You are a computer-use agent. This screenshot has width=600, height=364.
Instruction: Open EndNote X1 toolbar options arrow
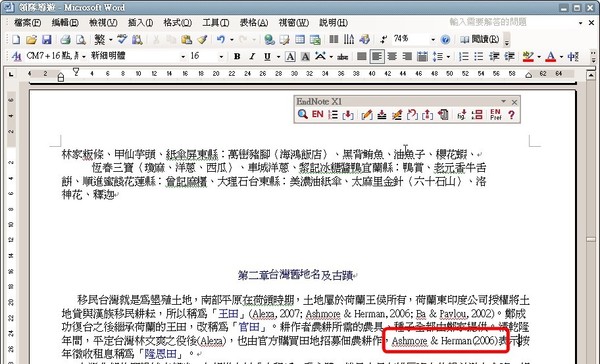(504, 102)
